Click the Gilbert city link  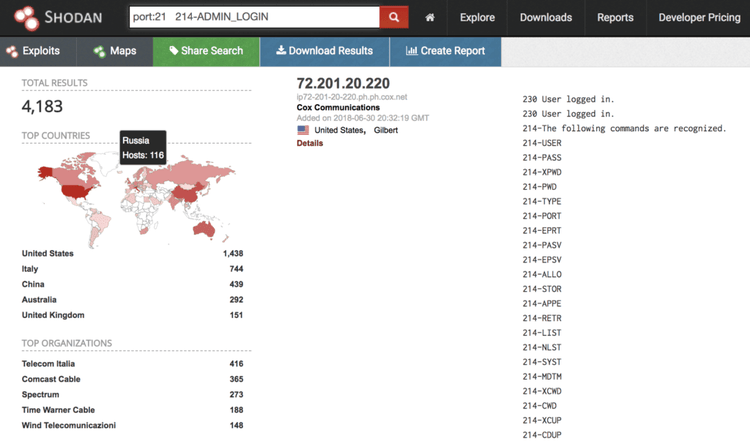[x=385, y=130]
